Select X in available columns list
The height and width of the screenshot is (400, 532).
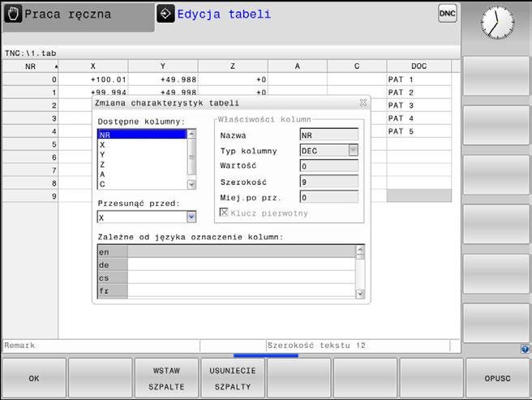point(142,144)
